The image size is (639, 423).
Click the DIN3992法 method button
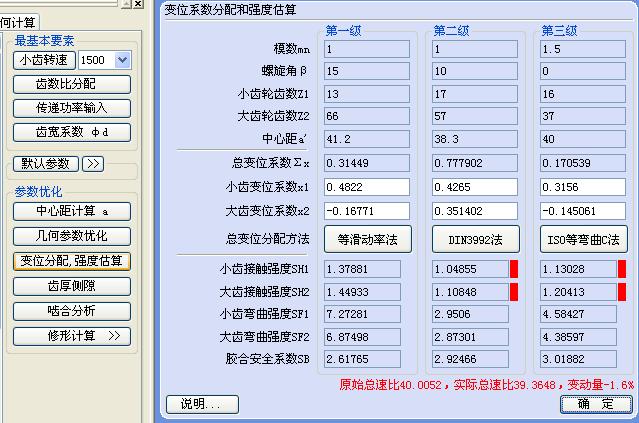[476, 239]
